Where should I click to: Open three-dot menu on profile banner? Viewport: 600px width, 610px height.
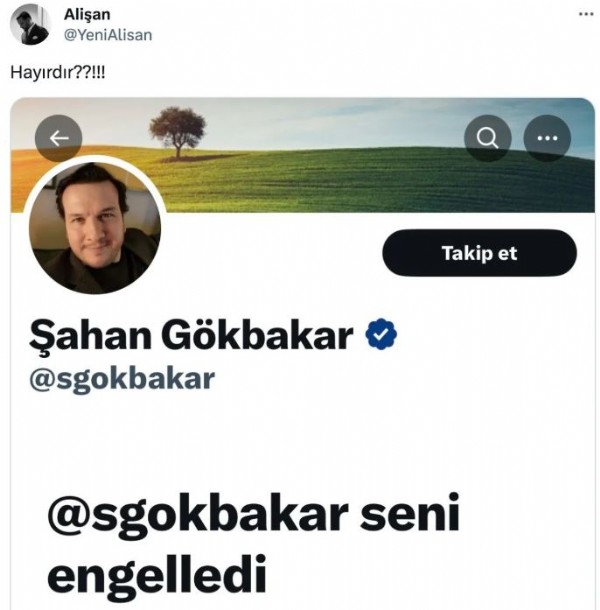pyautogui.click(x=547, y=138)
